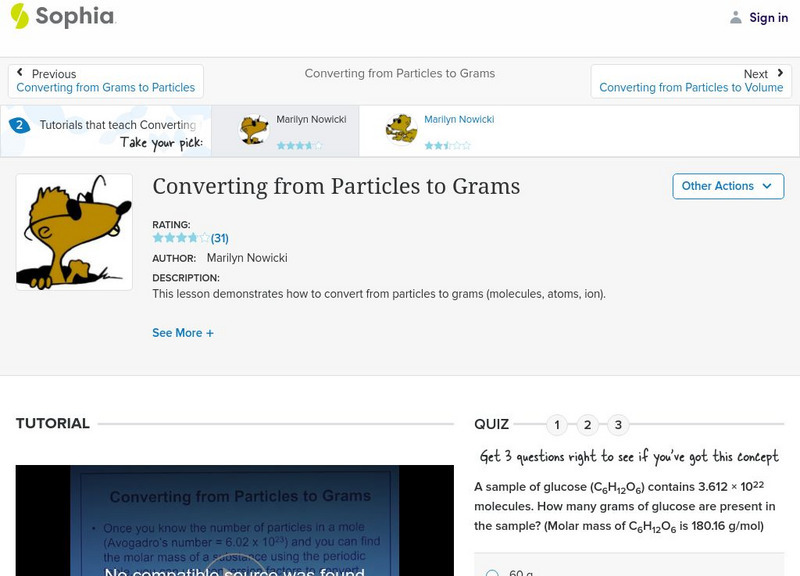Go to quiz question 2
Image resolution: width=800 pixels, height=576 pixels.
(x=588, y=425)
